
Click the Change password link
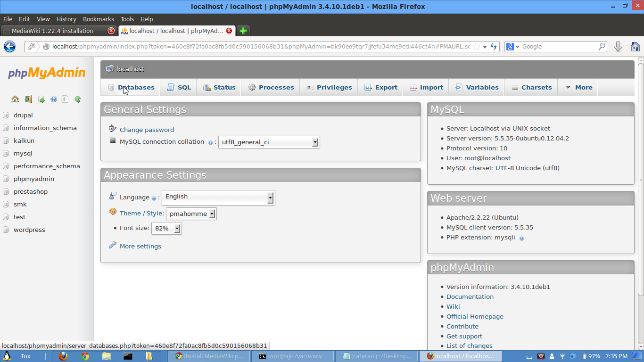pyautogui.click(x=147, y=130)
